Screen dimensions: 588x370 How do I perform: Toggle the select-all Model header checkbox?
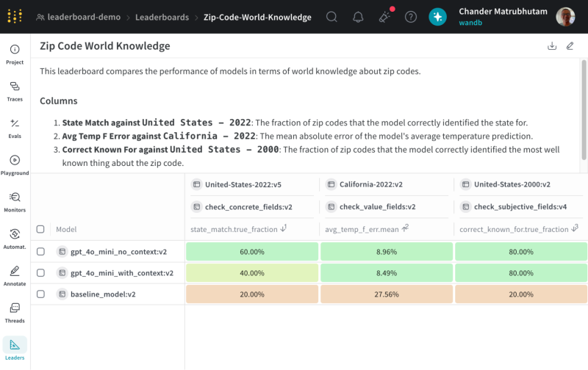tap(40, 229)
